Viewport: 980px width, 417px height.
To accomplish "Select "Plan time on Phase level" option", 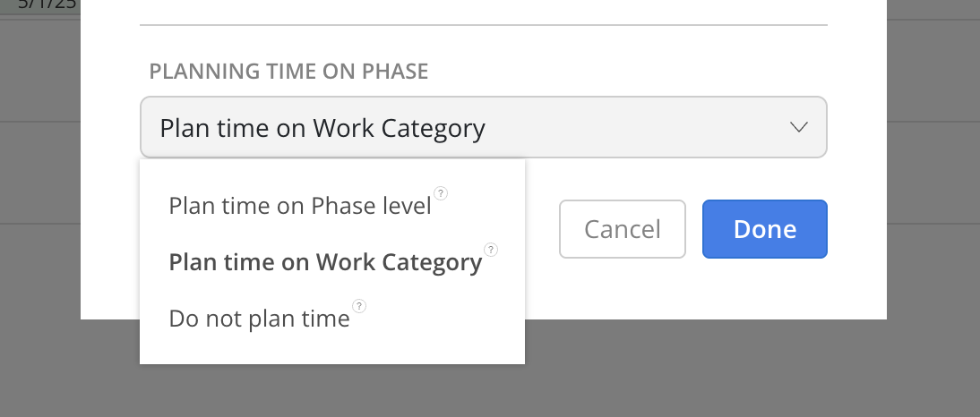I will (x=300, y=206).
